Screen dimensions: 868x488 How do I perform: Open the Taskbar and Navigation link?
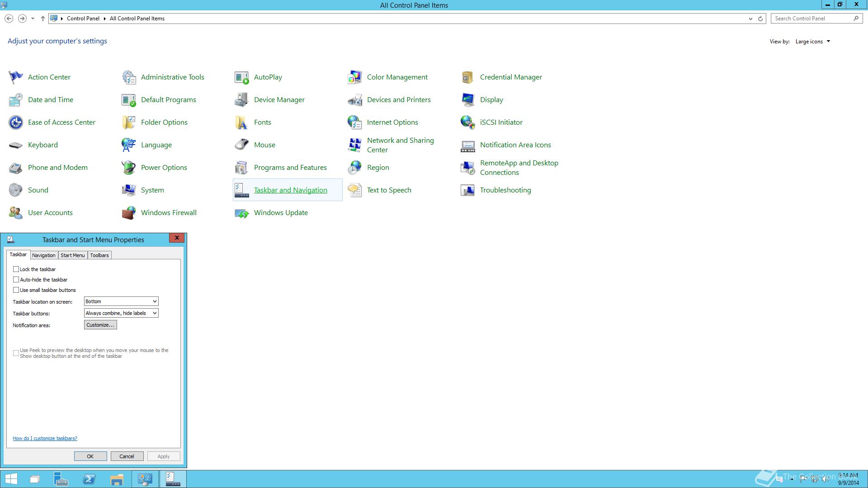point(291,190)
